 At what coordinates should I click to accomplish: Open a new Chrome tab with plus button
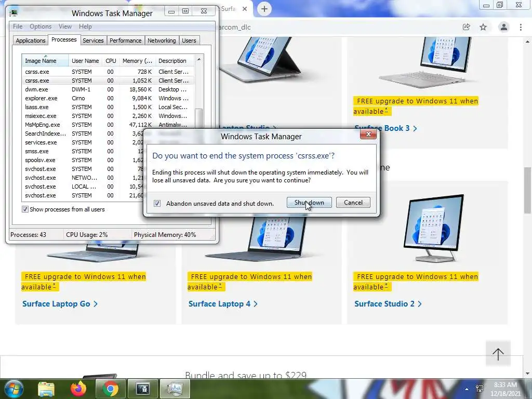[x=264, y=9]
